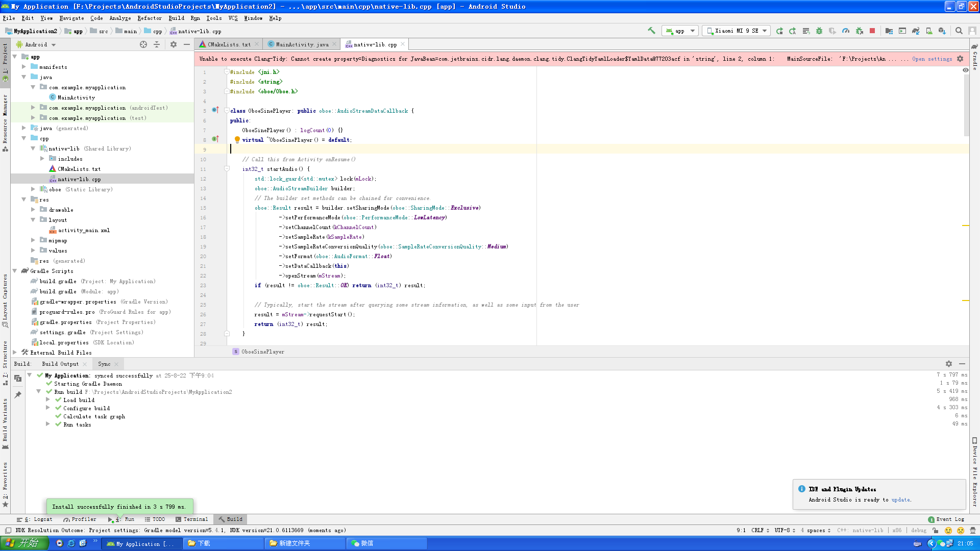Image resolution: width=980 pixels, height=551 pixels.
Task: Open the VCS menu
Action: coord(233,18)
